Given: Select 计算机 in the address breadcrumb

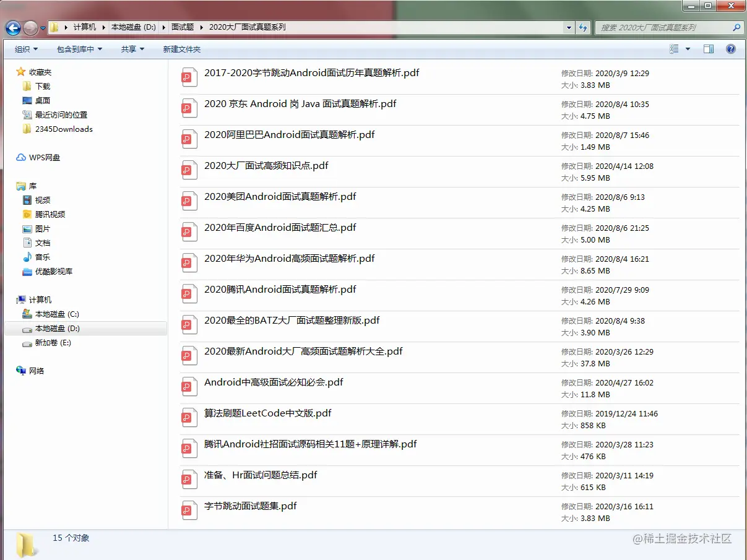Looking at the screenshot, I should (x=85, y=27).
